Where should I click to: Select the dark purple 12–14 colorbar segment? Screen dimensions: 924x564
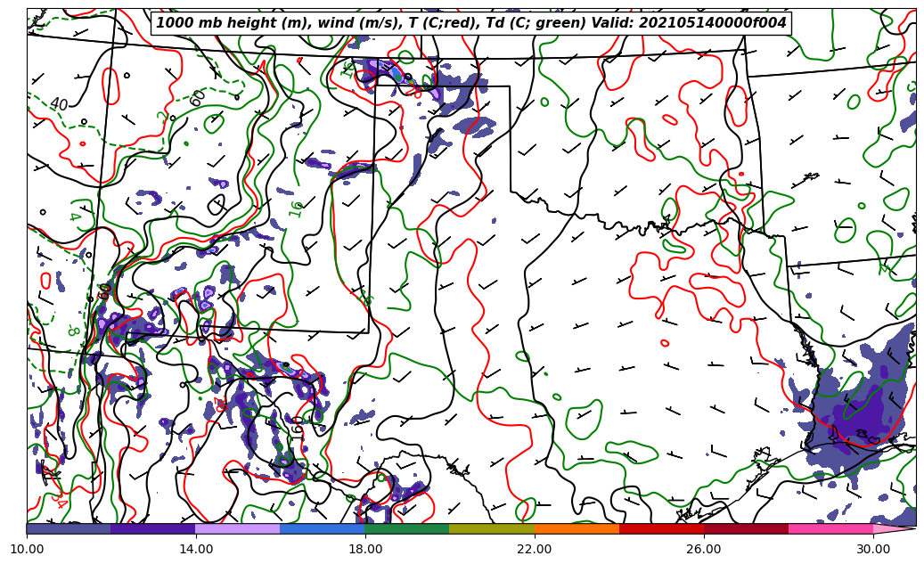click(x=153, y=528)
